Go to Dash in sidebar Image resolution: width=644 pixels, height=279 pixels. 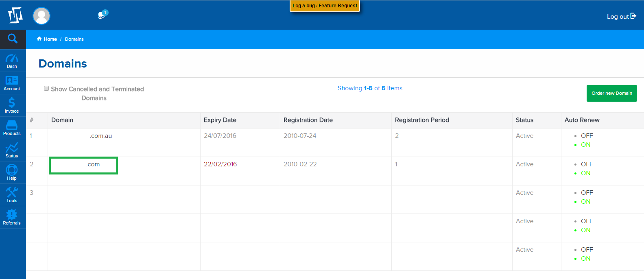12,61
